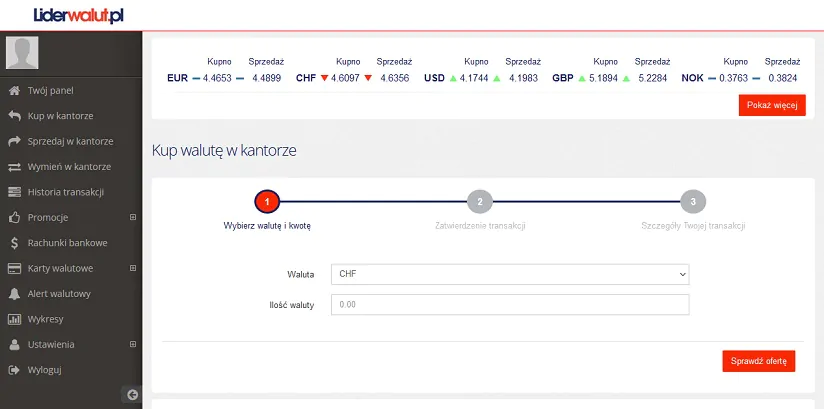Click the user avatar thumbnail
This screenshot has width=824, height=409.
click(23, 52)
